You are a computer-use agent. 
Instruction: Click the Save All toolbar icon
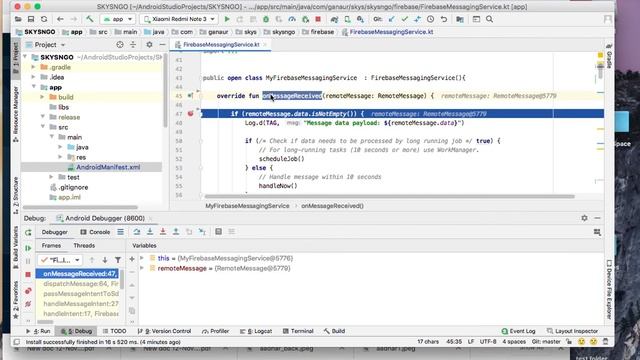[x=31, y=19]
